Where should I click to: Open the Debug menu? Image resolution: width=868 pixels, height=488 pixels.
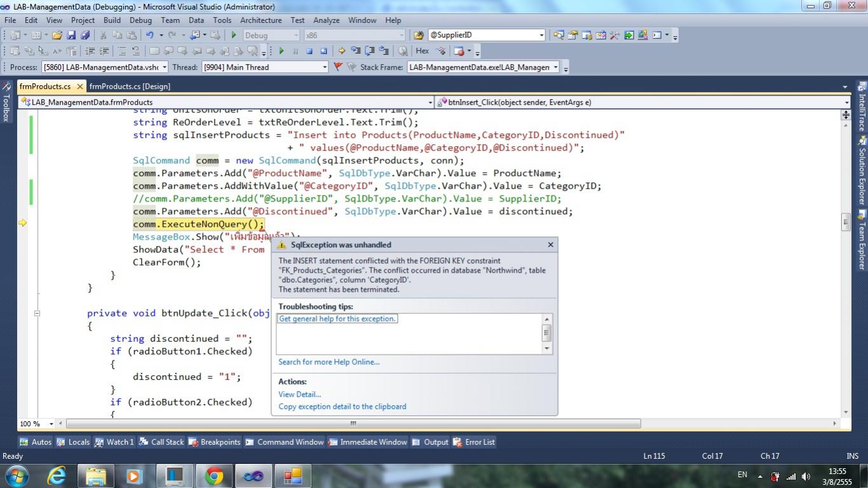pyautogui.click(x=140, y=20)
